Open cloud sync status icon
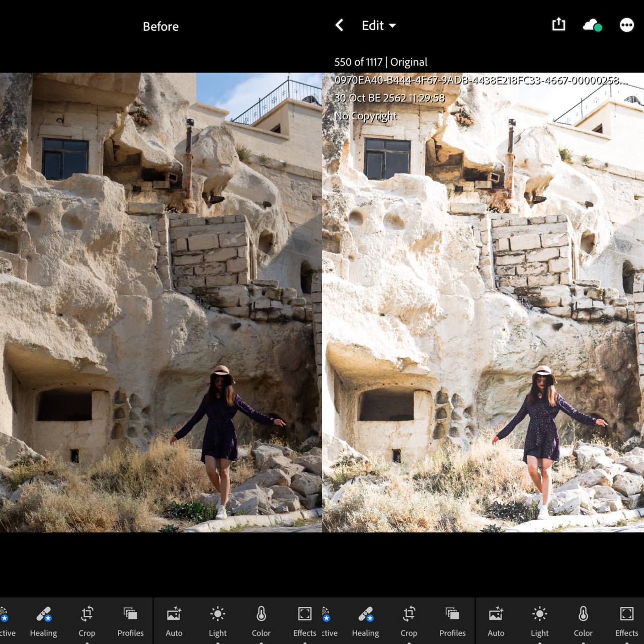Viewport: 644px width, 644px height. [x=592, y=25]
